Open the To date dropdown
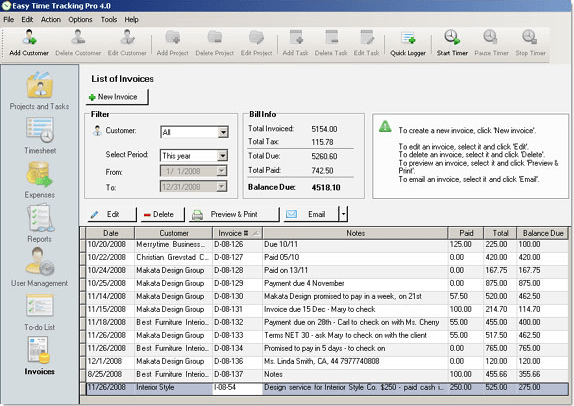 point(221,187)
